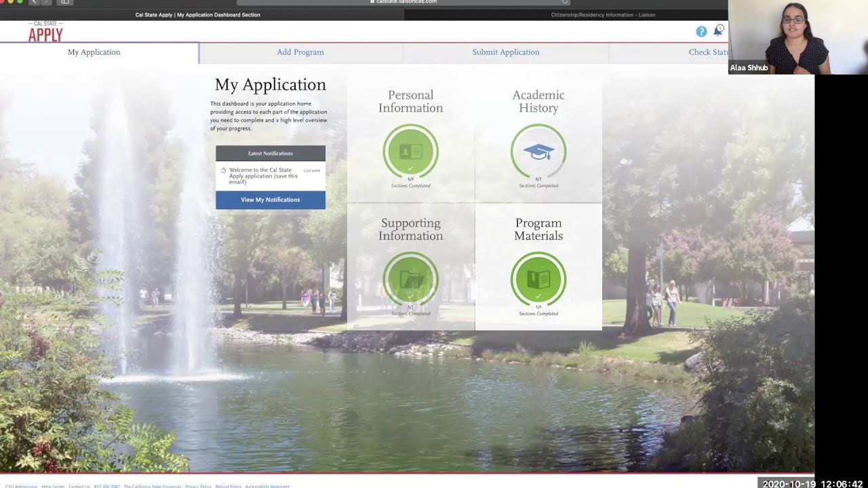This screenshot has width=868, height=488.
Task: Open the Personal Information section icon
Action: pos(410,152)
